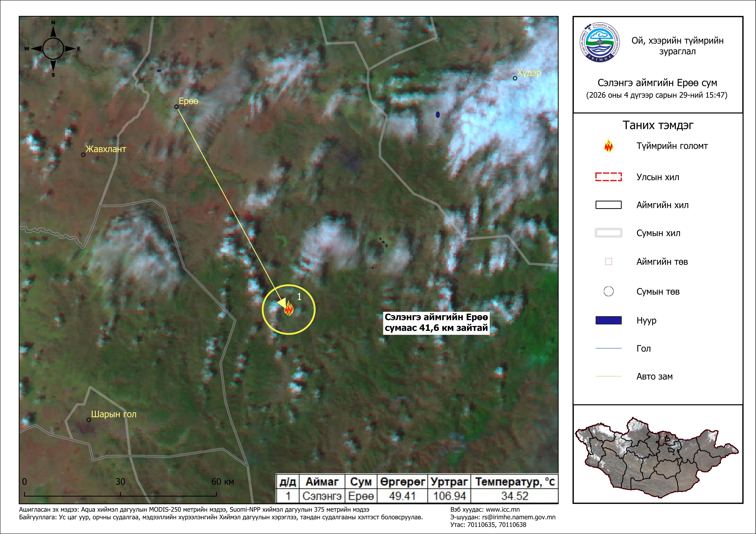Click the legend flame symbol for Түймрийн голомт
The width and height of the screenshot is (756, 534).
point(608,146)
